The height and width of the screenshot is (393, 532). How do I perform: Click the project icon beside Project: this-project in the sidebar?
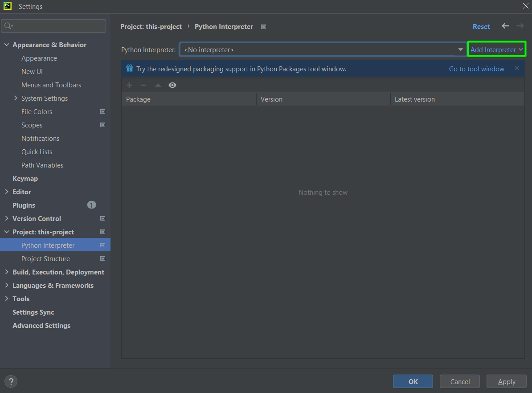[x=103, y=232]
